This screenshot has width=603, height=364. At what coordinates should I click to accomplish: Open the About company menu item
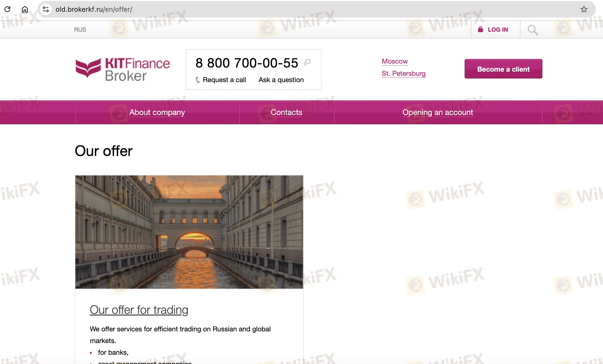(157, 112)
